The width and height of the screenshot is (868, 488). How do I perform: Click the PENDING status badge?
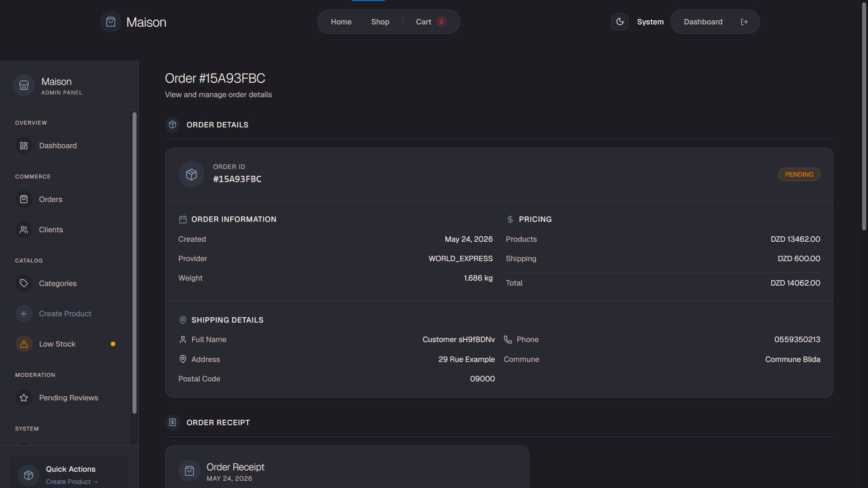(799, 174)
